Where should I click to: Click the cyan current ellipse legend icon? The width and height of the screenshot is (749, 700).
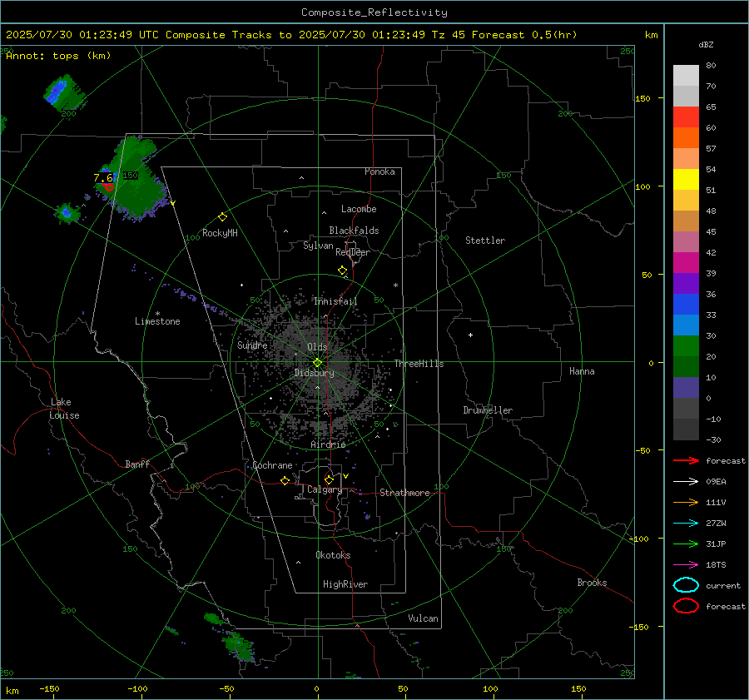click(x=686, y=585)
